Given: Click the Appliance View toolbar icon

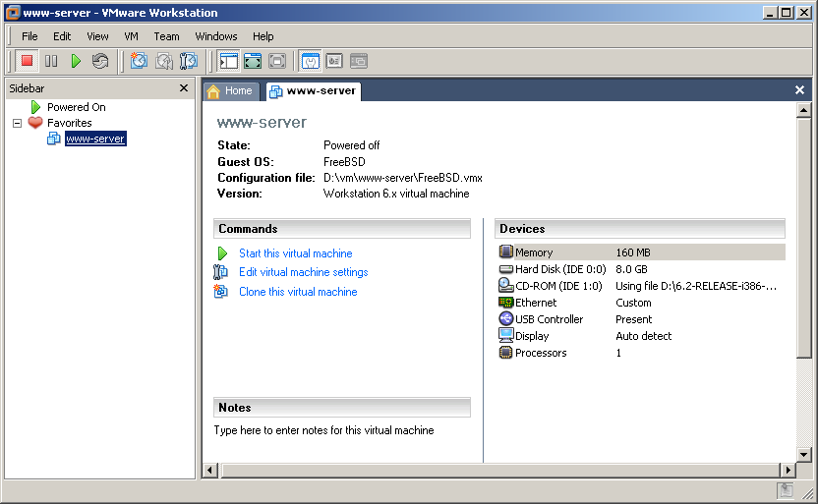Looking at the screenshot, I should click(x=334, y=61).
